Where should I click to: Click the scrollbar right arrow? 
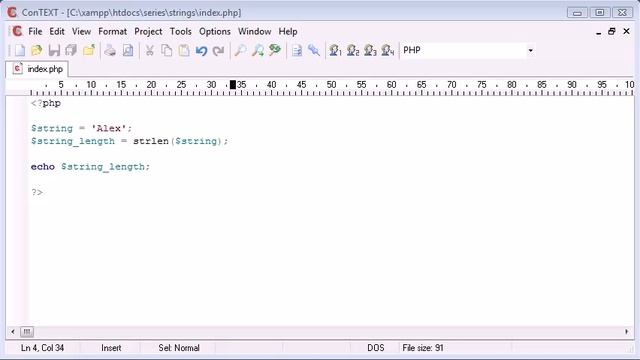(627, 332)
